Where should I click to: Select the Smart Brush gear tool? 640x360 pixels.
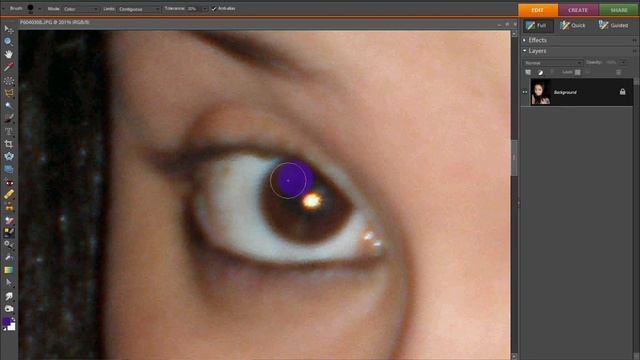pyautogui.click(x=9, y=244)
